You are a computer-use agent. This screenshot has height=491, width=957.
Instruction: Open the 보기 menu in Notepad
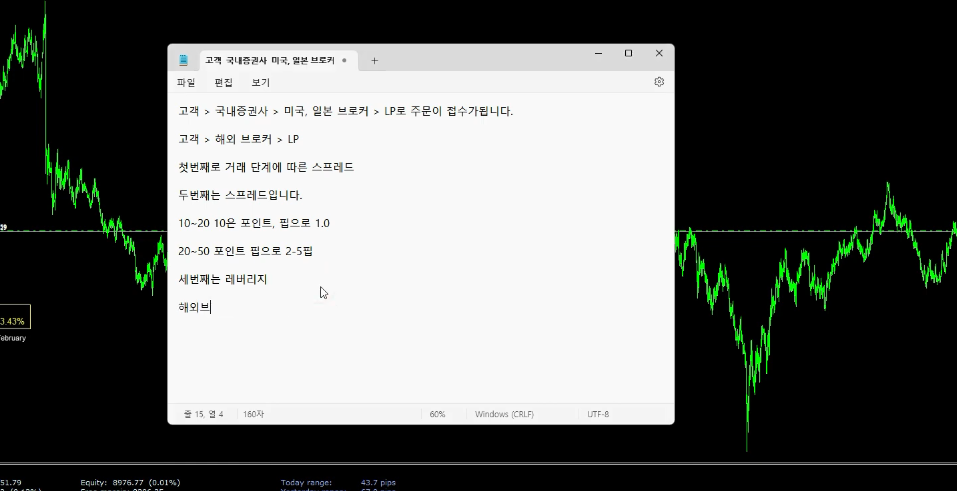[x=261, y=82]
